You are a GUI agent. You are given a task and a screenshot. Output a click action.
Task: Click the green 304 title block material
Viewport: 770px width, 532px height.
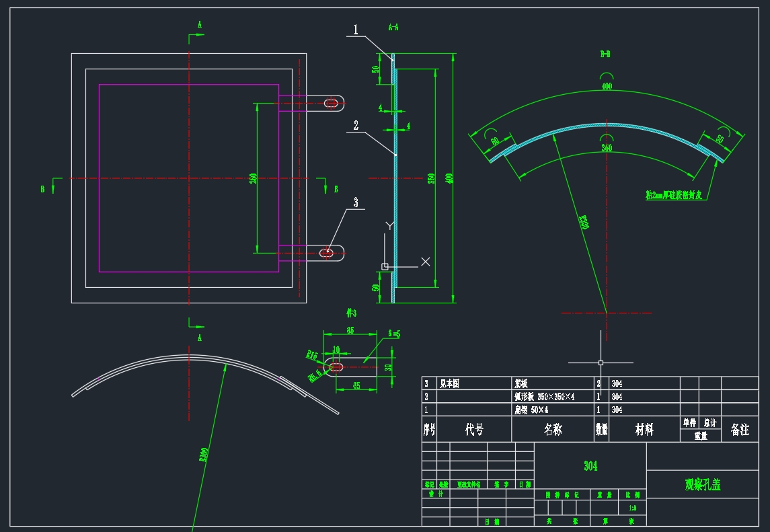pos(590,465)
